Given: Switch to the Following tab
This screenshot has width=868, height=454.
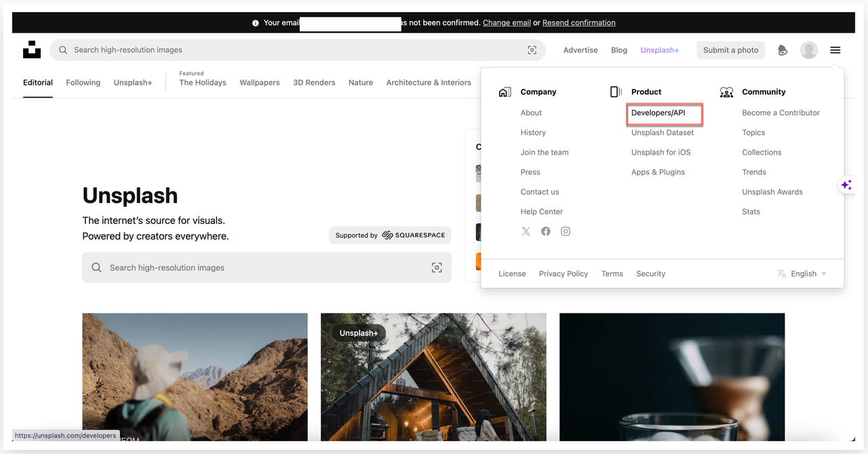Looking at the screenshot, I should click(83, 83).
